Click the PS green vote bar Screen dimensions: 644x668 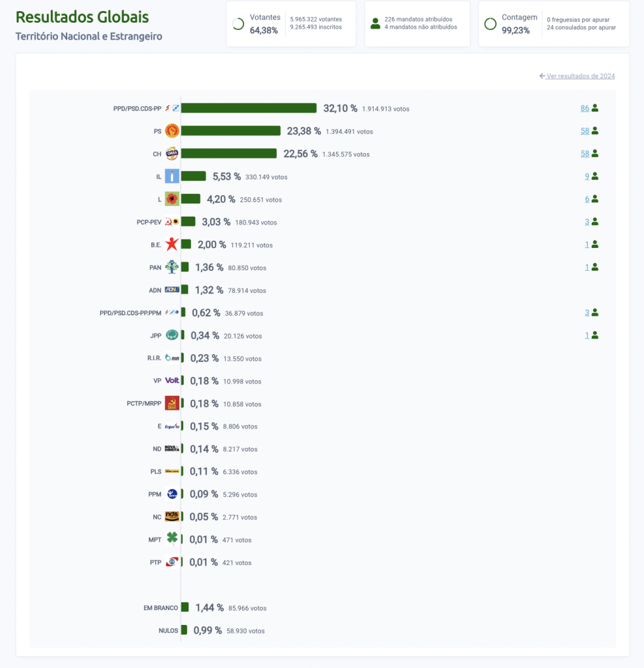click(230, 131)
